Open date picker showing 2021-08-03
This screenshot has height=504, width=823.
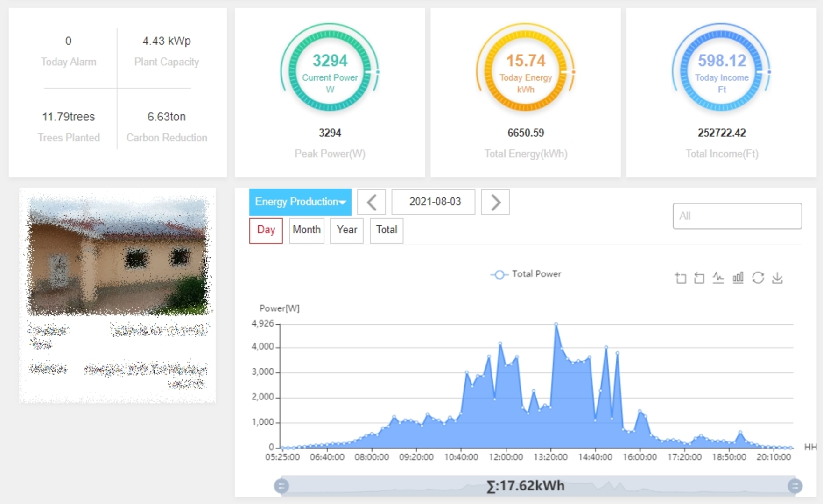click(x=434, y=202)
